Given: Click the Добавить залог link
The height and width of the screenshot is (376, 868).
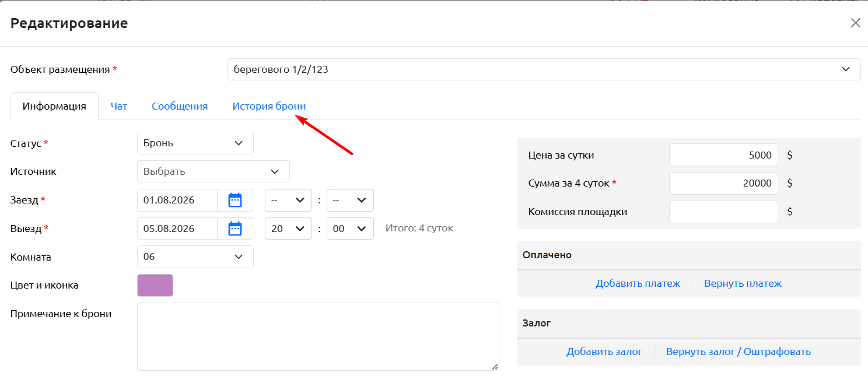Looking at the screenshot, I should 604,352.
